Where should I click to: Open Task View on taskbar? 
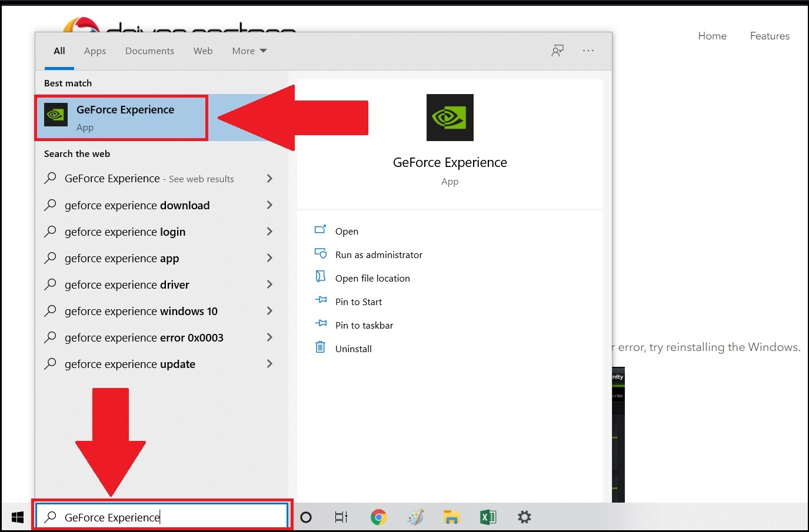(341, 517)
